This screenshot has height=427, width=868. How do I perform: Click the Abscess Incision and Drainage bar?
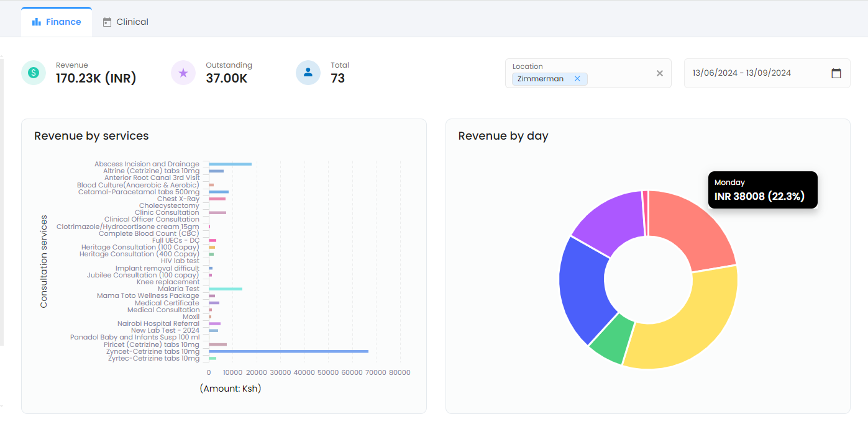coord(230,164)
